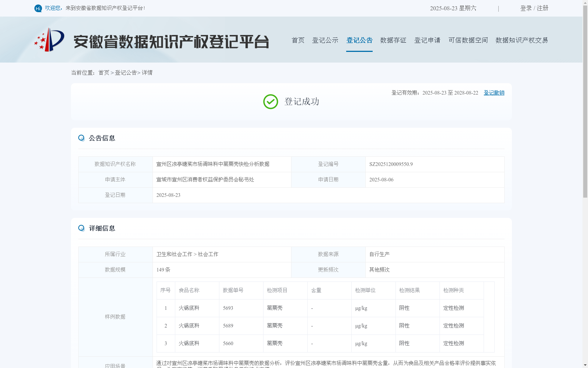
Task: Open the 首页 navigation menu item
Action: point(298,40)
